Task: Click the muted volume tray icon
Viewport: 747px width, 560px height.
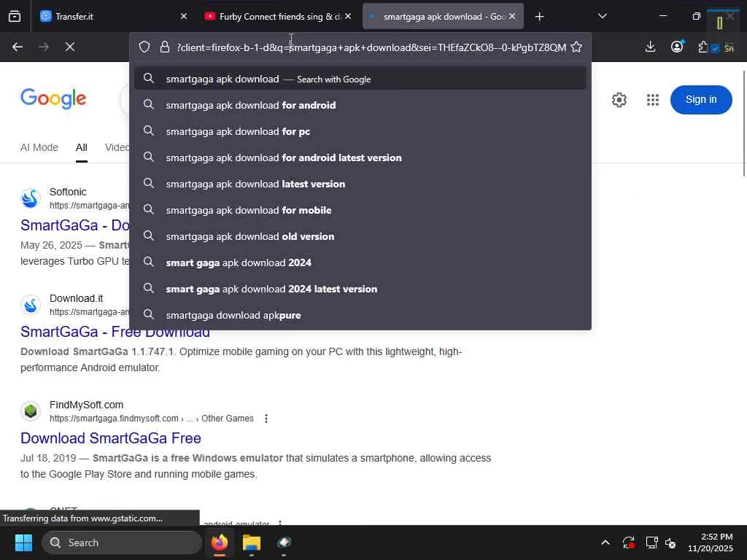Action: click(670, 542)
